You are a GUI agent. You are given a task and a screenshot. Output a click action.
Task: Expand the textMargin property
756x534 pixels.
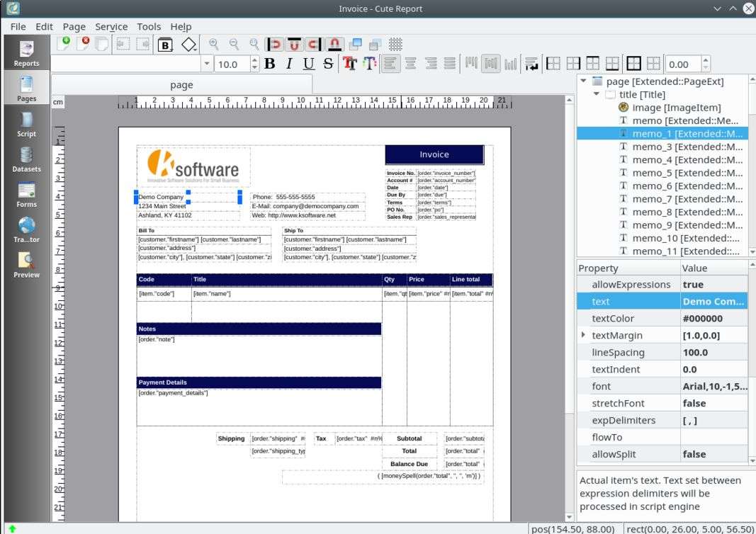584,335
